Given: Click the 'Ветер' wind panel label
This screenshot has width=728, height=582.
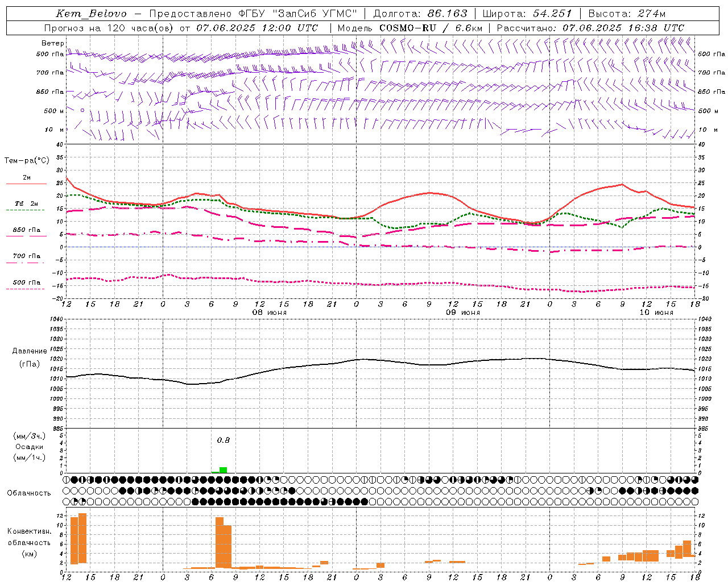Looking at the screenshot, I should (53, 43).
